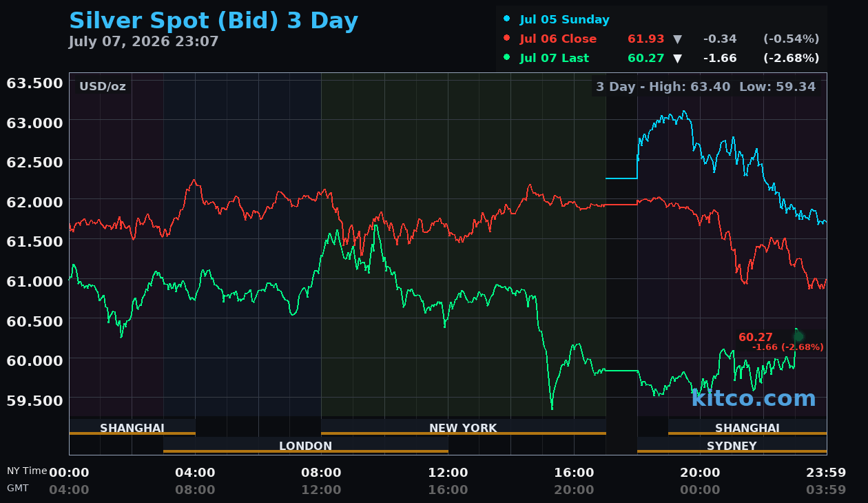Viewport: 868px width, 503px height.
Task: Click the 62.500 y-axis label
Action: pos(34,162)
